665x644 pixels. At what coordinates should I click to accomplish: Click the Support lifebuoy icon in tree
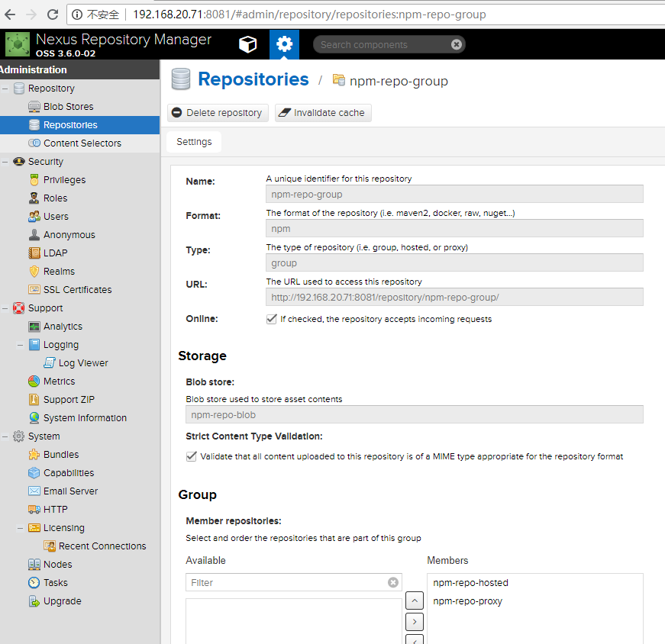[18, 308]
